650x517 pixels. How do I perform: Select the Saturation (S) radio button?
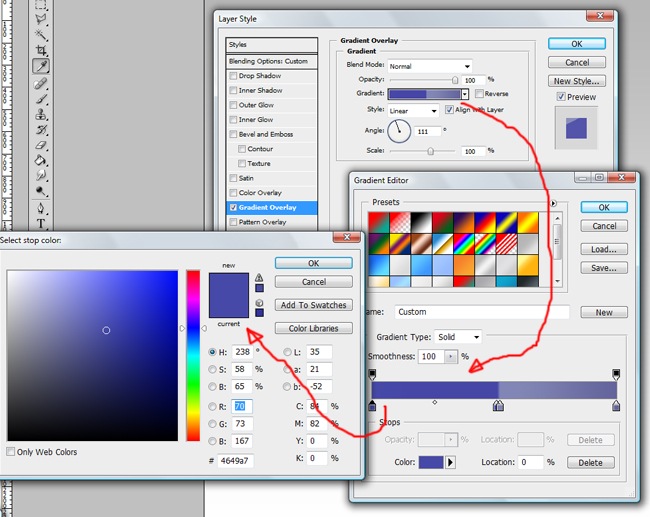point(212,368)
